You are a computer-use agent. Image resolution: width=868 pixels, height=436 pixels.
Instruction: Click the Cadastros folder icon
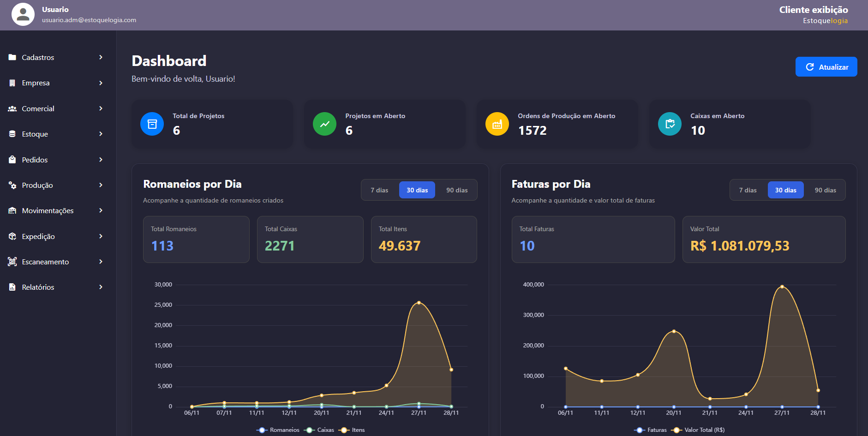12,57
